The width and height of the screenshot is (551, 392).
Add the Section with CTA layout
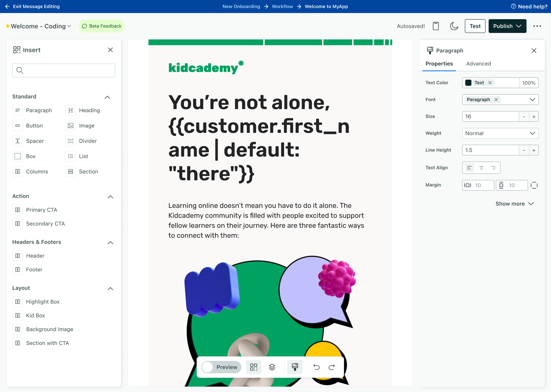41,343
